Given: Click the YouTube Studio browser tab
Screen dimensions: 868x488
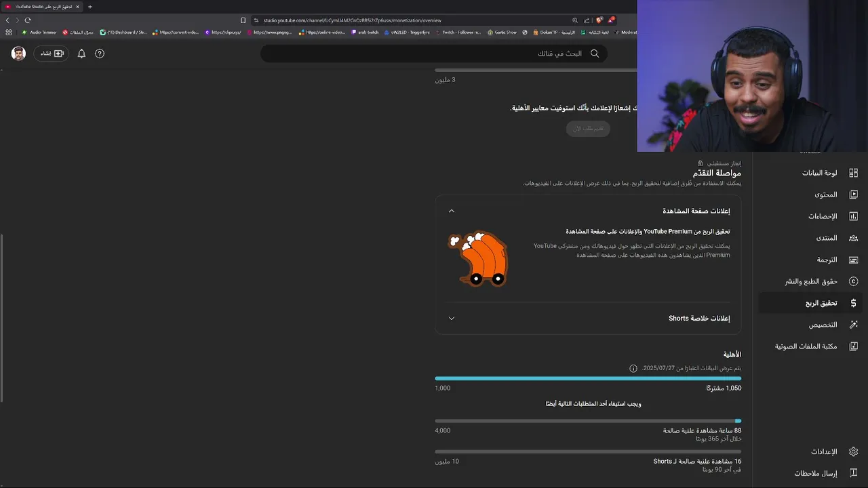Looking at the screenshot, I should point(42,7).
